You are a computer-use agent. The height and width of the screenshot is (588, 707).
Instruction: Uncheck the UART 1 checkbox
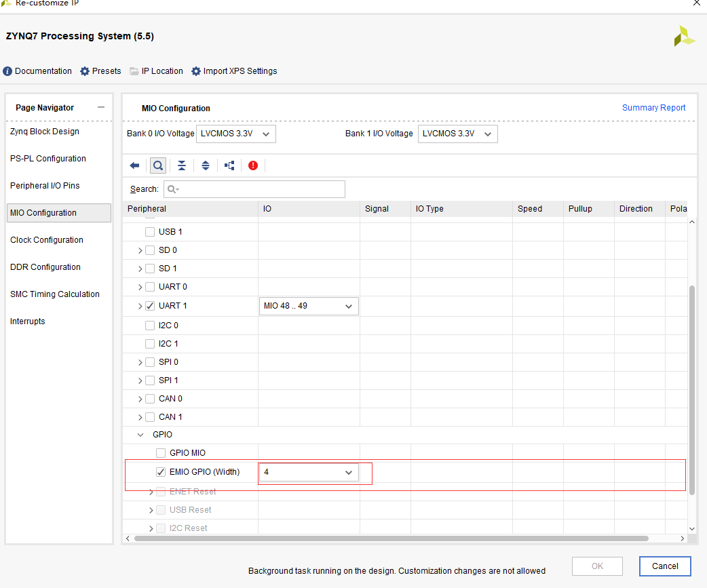coord(150,306)
